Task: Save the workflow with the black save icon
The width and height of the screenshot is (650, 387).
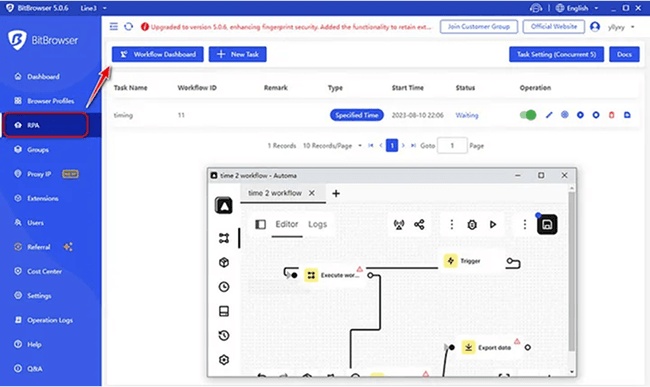Action: point(547,225)
